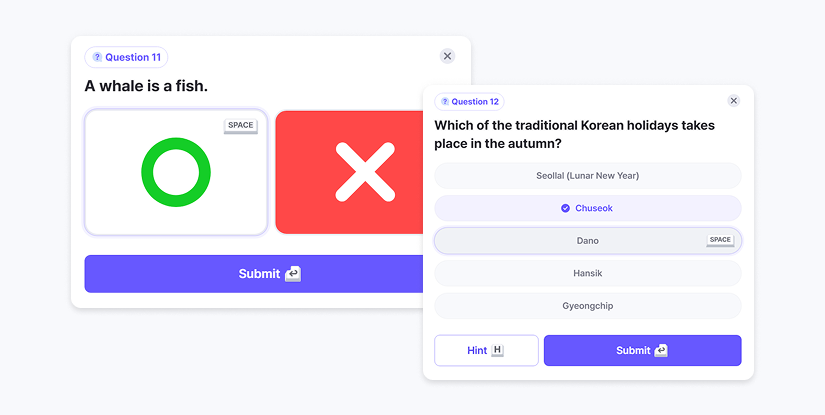Screen dimensions: 825x415
Task: Pick the Dano answer option
Action: point(587,241)
